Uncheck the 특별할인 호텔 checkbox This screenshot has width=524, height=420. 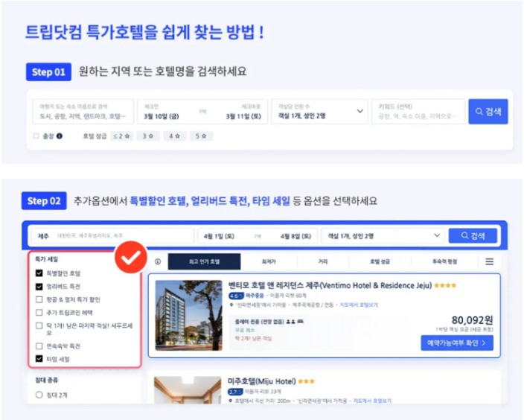coord(39,273)
